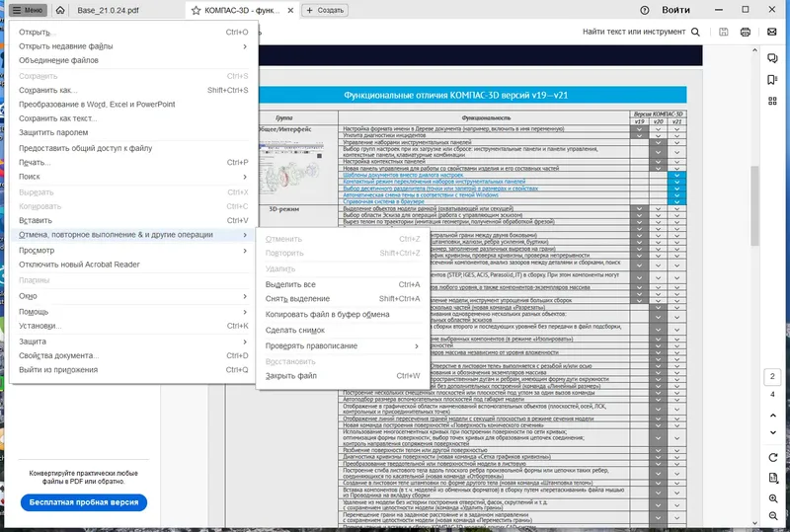Choose Отключить новый Acrobat Reader
This screenshot has width=790, height=532.
coord(133,265)
